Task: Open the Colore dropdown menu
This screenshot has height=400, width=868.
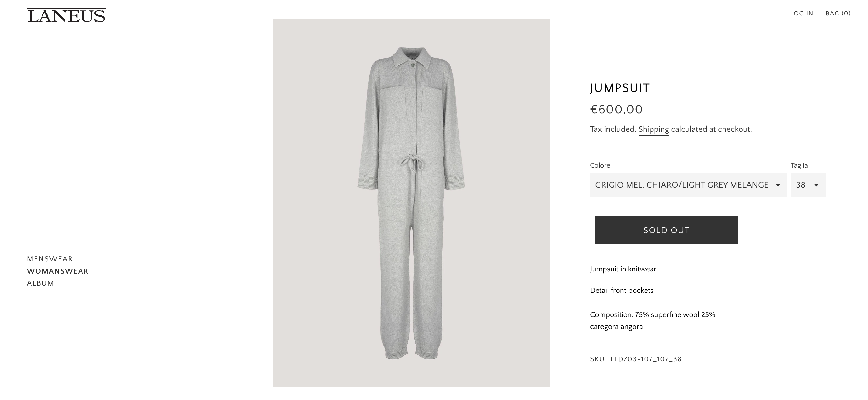Action: coord(688,185)
